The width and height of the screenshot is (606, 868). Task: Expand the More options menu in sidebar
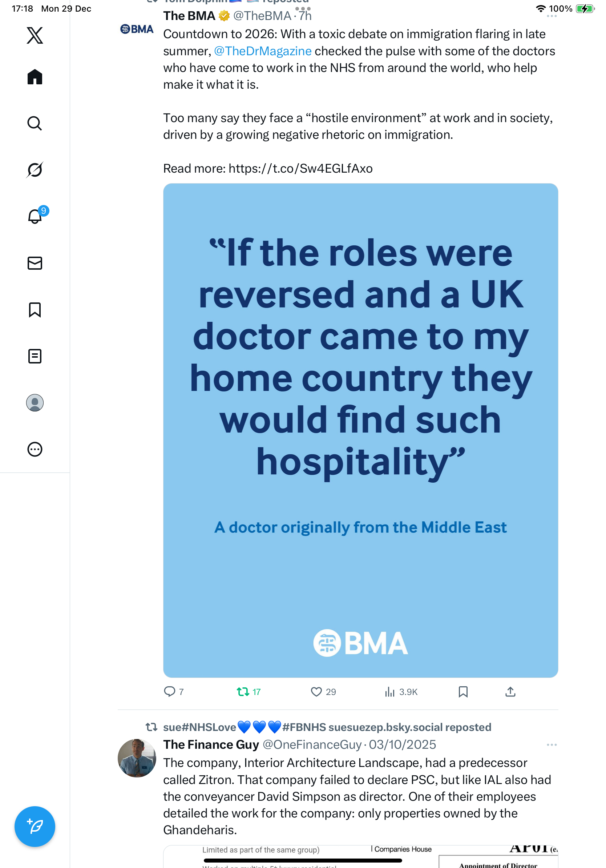(x=35, y=449)
